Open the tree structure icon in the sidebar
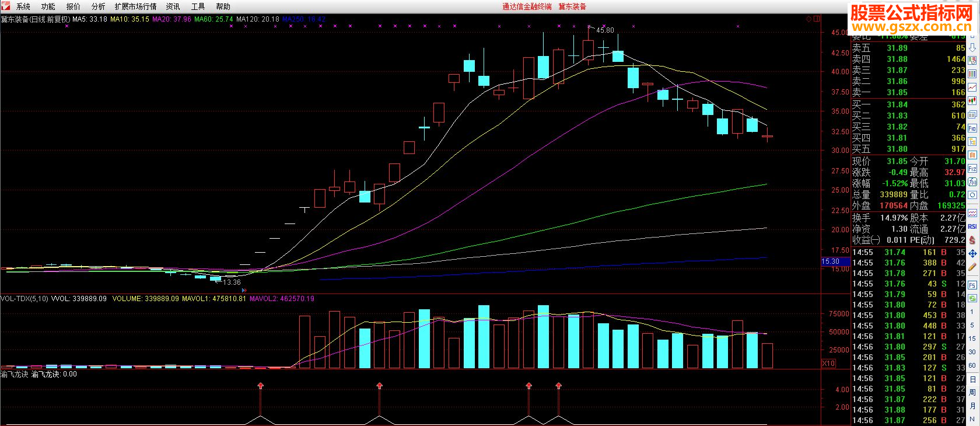This screenshot has height=426, width=980. point(972,141)
